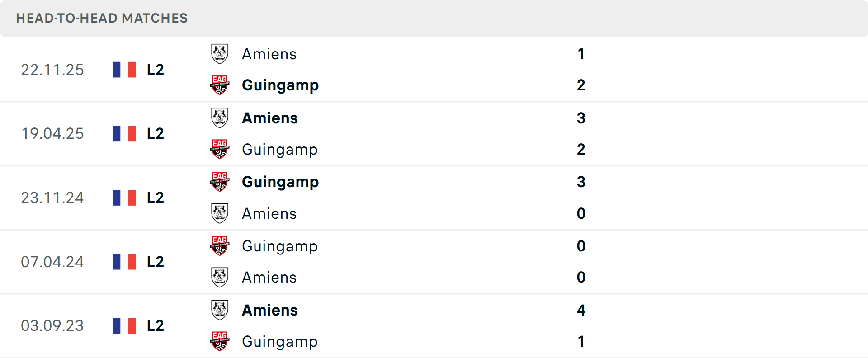Click the L2 label for the 23.11.24 fixture
The height and width of the screenshot is (358, 868).
pyautogui.click(x=155, y=198)
